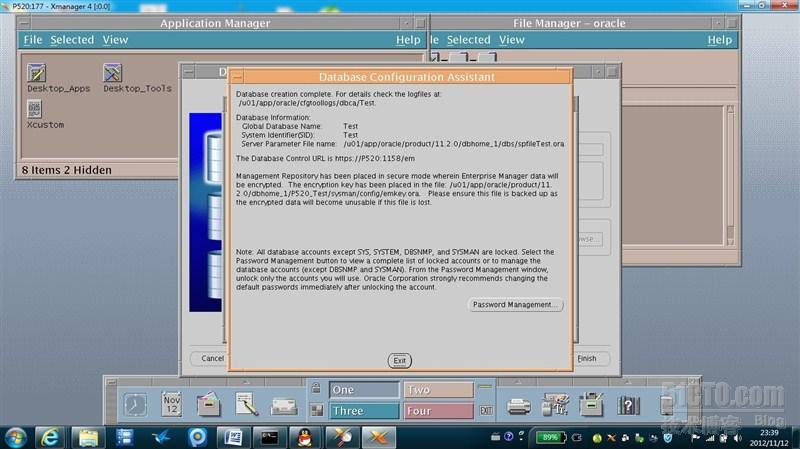Open File menu in Application Manager

[x=33, y=39]
